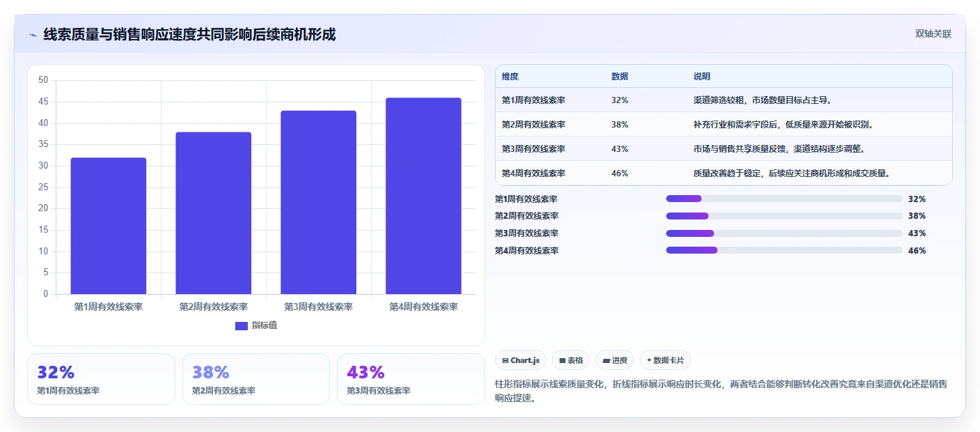Click the sparkle icon in 数据卡片 tag
Viewport: 980px width, 432px height.
649,360
